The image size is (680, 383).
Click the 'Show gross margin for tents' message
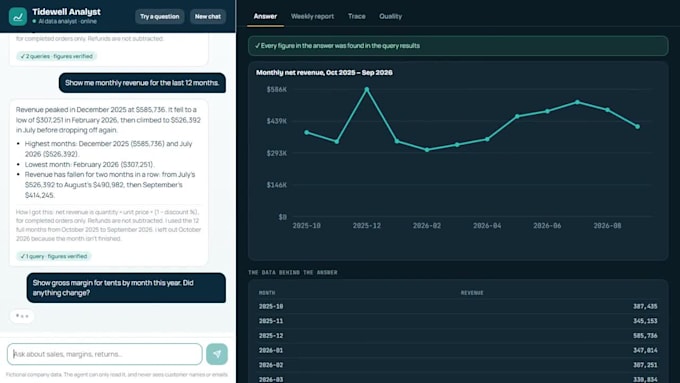click(126, 288)
